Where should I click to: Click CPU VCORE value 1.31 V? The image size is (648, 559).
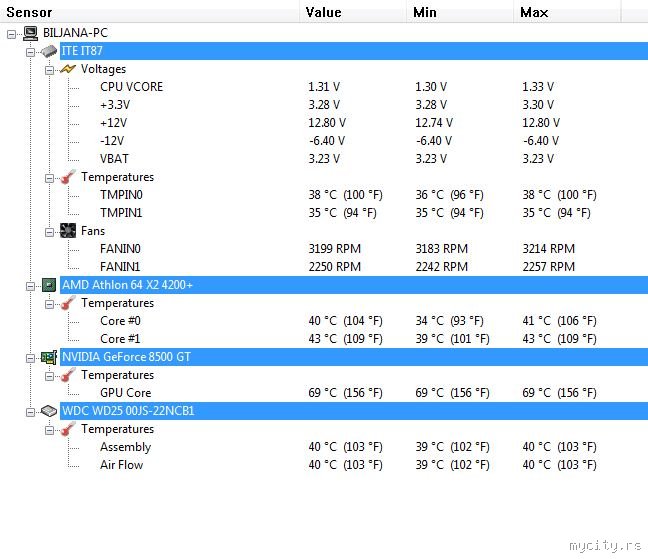tap(324, 87)
